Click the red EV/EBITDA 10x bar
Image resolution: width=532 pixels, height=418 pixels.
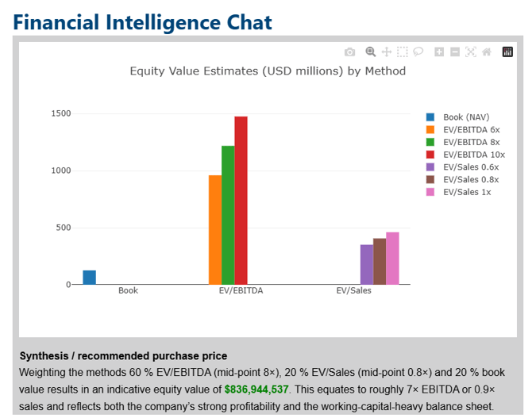pyautogui.click(x=241, y=200)
